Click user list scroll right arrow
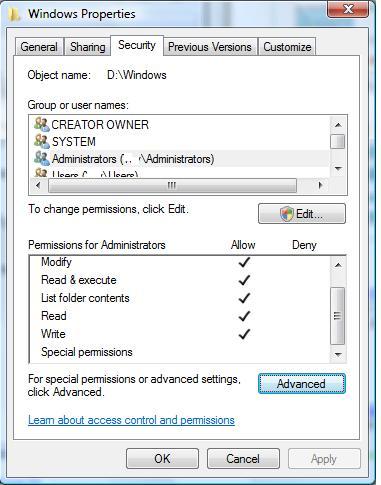Image resolution: width=381 pixels, height=485 pixels. pyautogui.click(x=321, y=185)
